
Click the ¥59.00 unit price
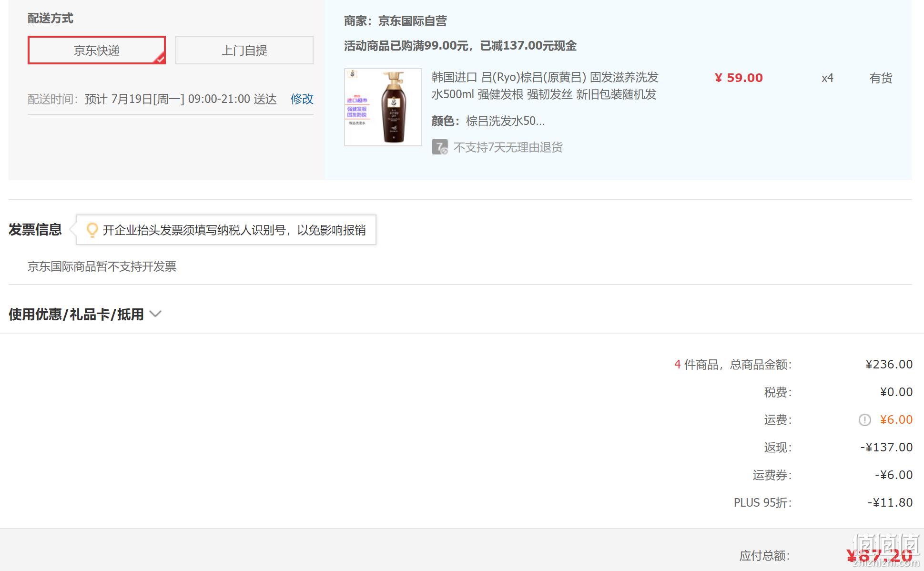[x=739, y=78]
